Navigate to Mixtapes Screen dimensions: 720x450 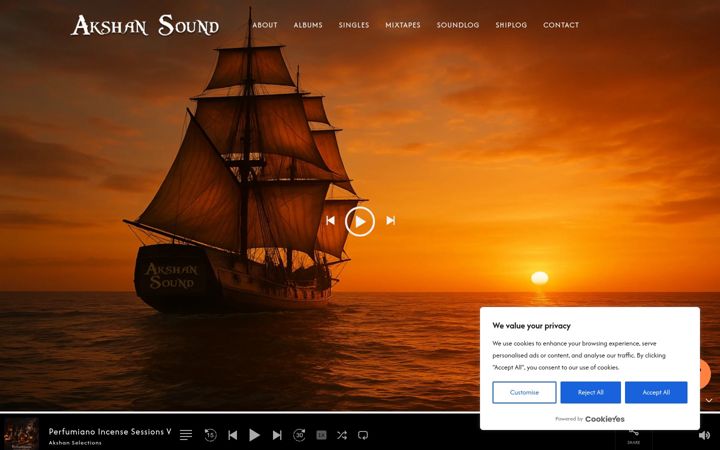click(403, 25)
